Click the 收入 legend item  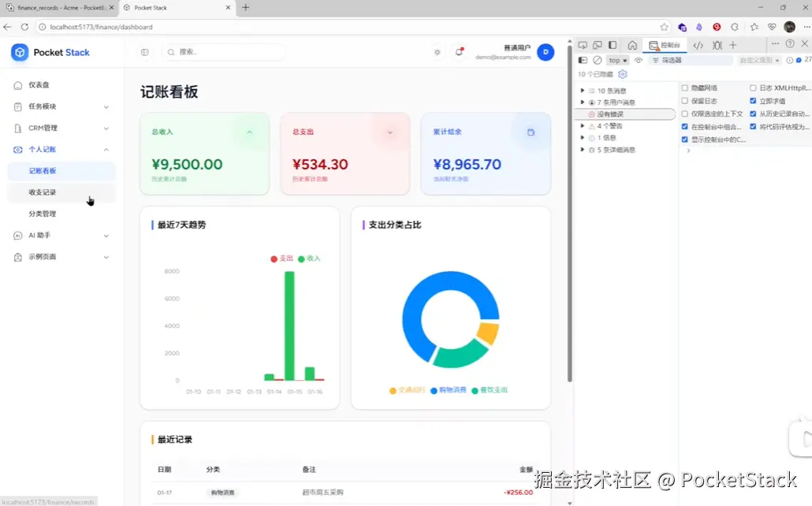coord(309,259)
